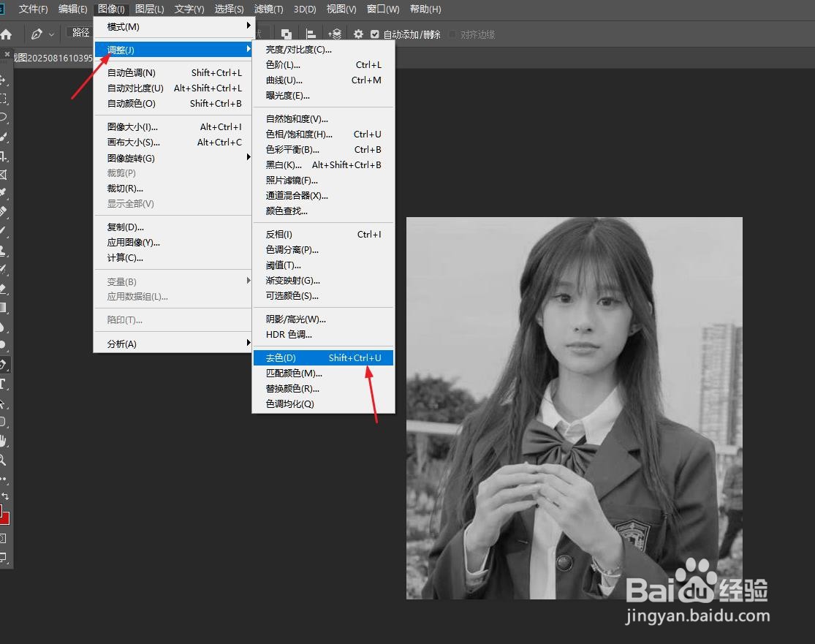Enable the 自动添加/删除 checkbox

pos(375,34)
